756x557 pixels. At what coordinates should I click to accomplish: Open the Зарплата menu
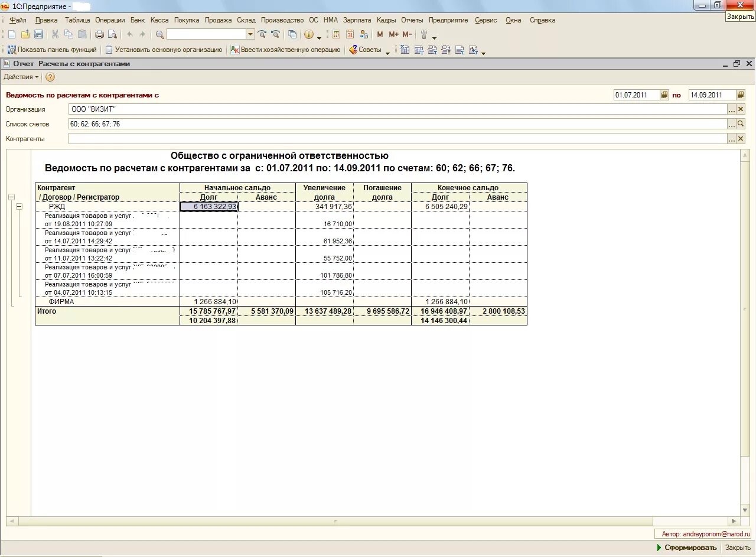tap(357, 20)
